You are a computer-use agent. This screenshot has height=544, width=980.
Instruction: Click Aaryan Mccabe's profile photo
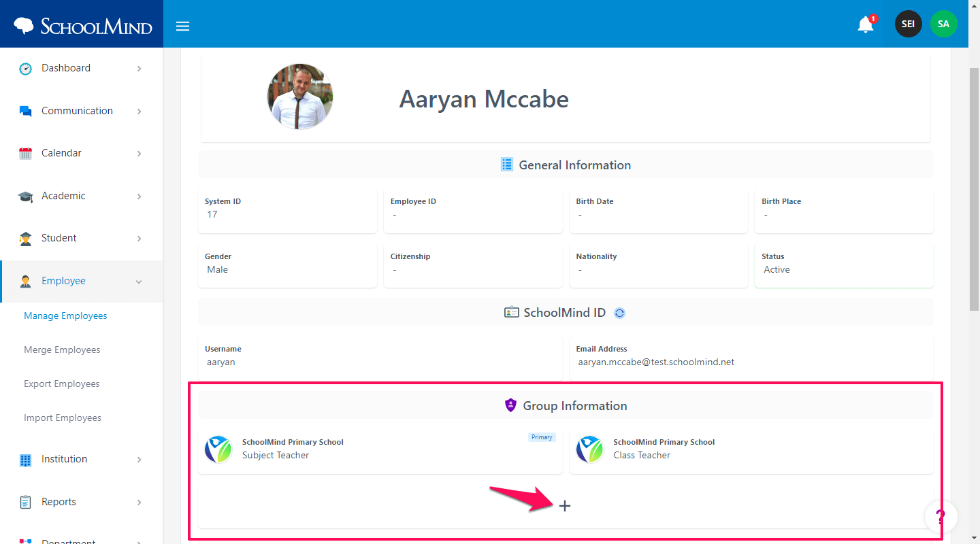pyautogui.click(x=300, y=97)
